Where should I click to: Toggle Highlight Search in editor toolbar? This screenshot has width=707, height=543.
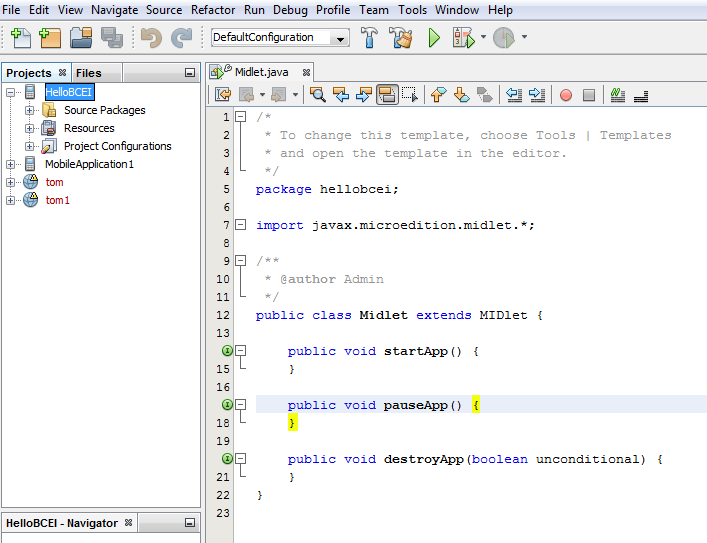coord(387,95)
